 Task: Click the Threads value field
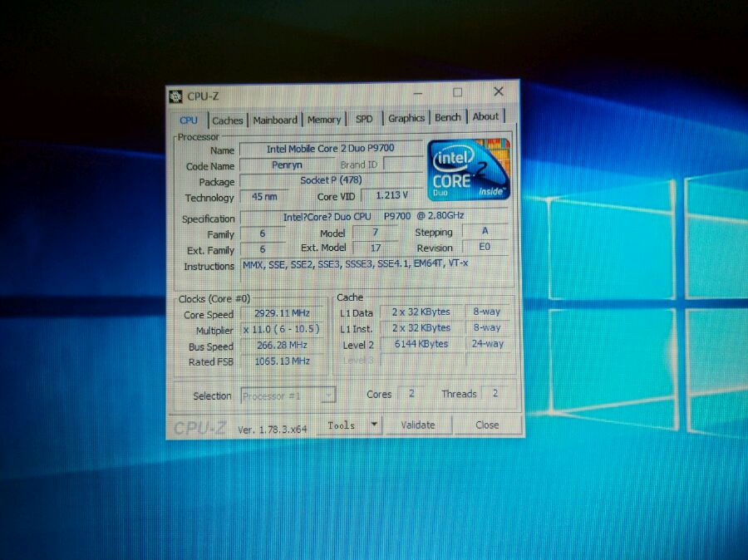[495, 393]
